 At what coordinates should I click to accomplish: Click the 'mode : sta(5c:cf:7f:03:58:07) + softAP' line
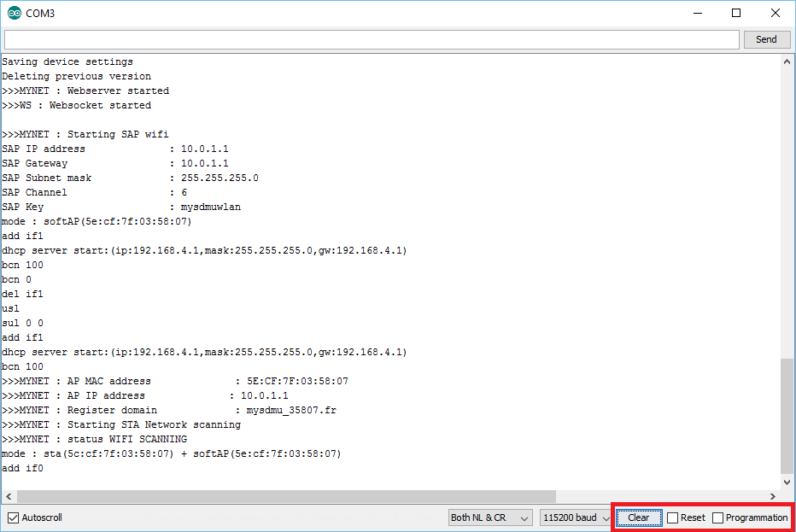click(x=172, y=453)
